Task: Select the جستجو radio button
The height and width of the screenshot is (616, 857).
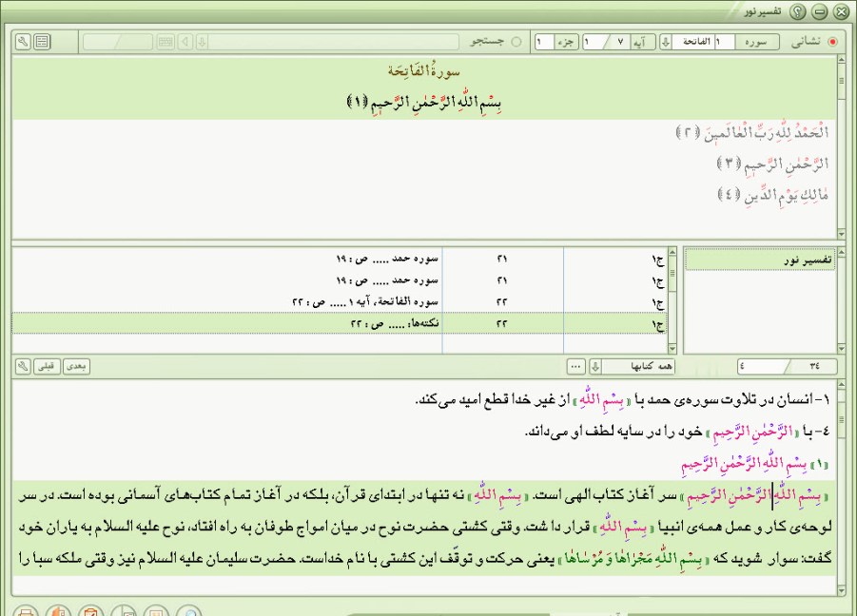Action: click(516, 42)
